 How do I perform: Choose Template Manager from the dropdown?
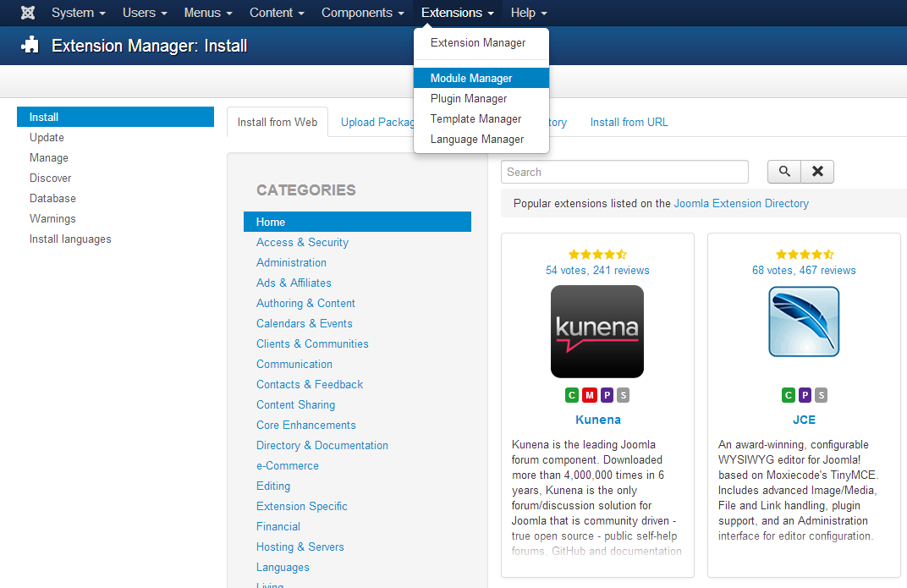tap(481, 118)
